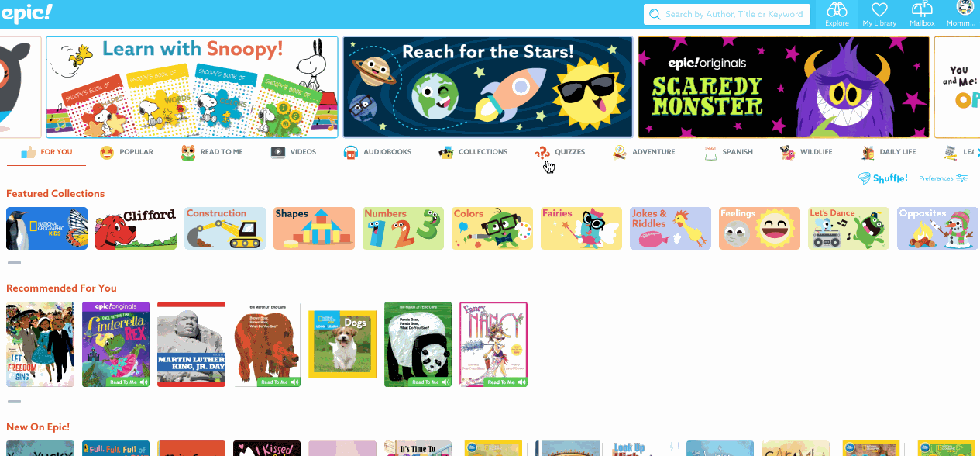
Task: Click the search input field
Action: [727, 14]
